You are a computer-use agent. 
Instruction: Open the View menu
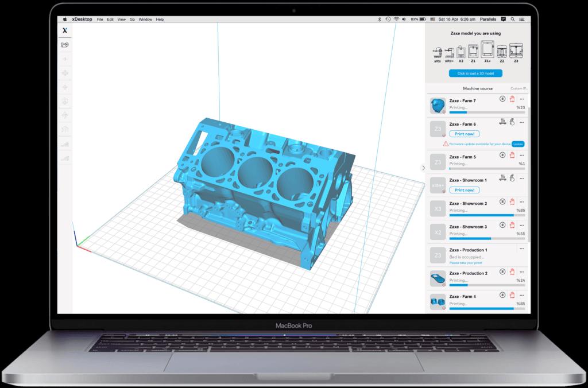(x=121, y=20)
